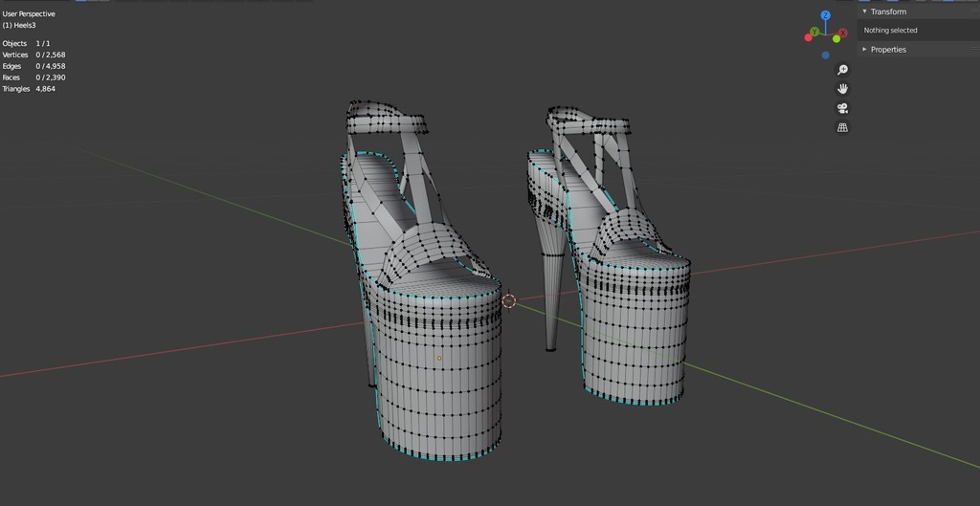
Task: Expand the Properties panel
Action: (865, 50)
